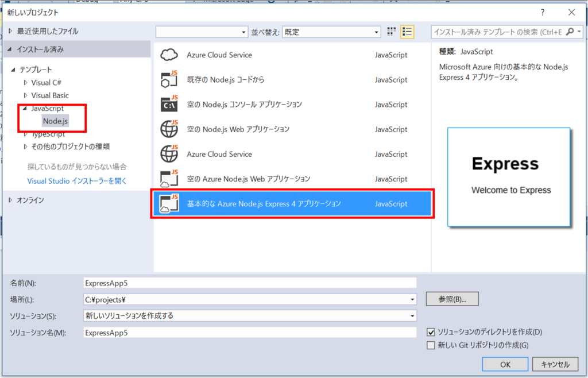Select 基本的な Azure Node.js Express 4 アプリケーション text
The width and height of the screenshot is (588, 378).
(264, 203)
